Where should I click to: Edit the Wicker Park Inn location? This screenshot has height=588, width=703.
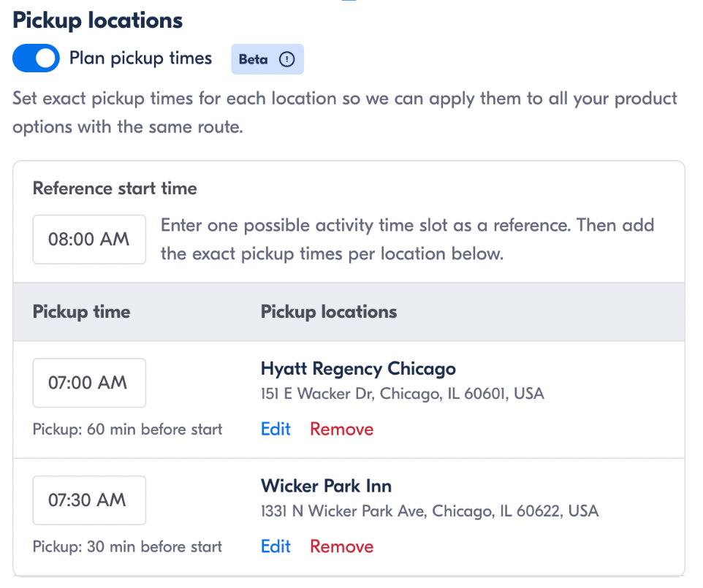[x=275, y=547]
